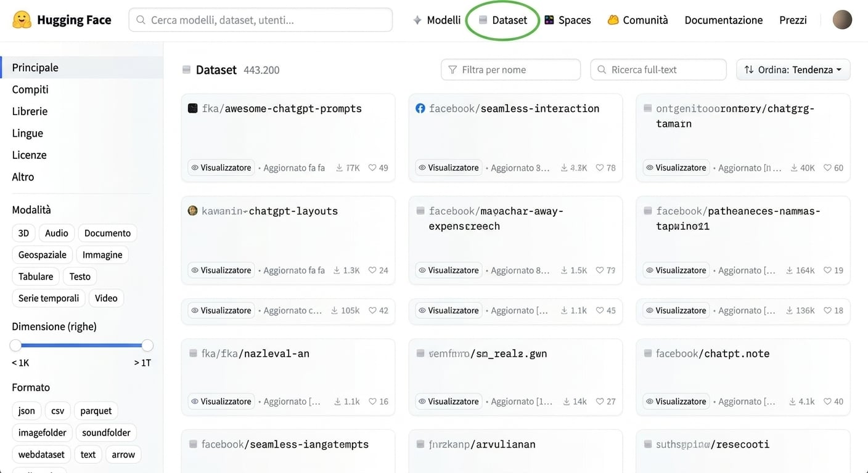Open the user profile avatar menu
This screenshot has height=473, width=868.
(x=842, y=20)
